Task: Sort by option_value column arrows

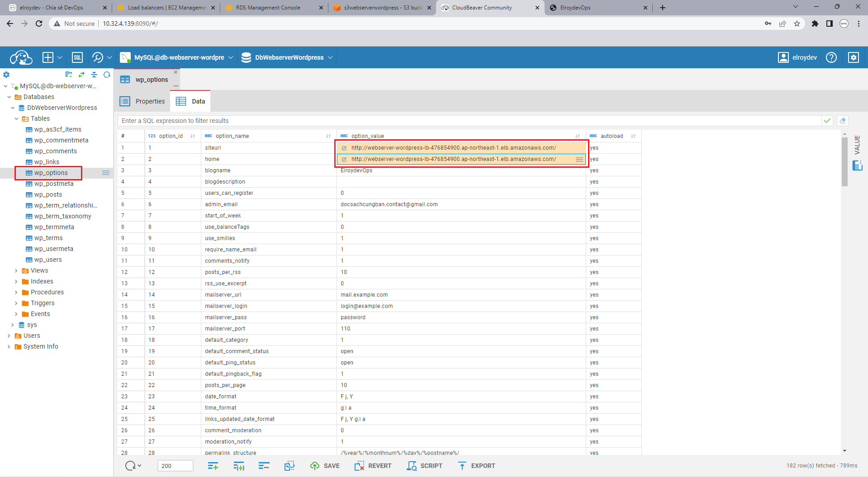Action: point(578,136)
